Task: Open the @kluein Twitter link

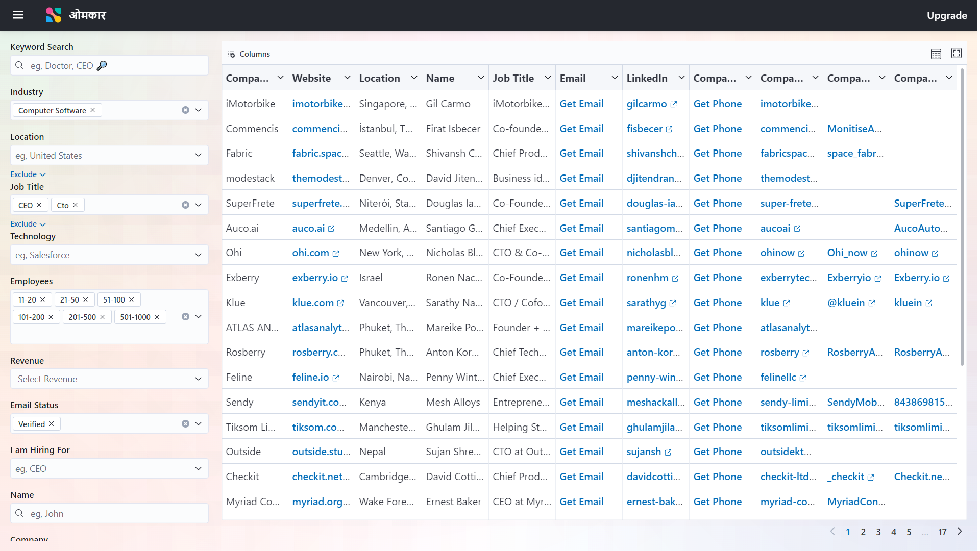Action: tap(851, 303)
